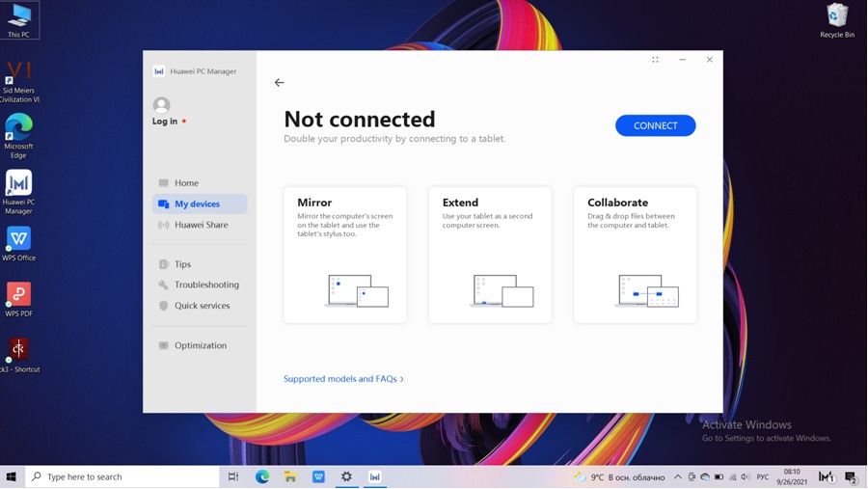Open Troubleshooting section
The image size is (868, 489).
click(x=206, y=285)
